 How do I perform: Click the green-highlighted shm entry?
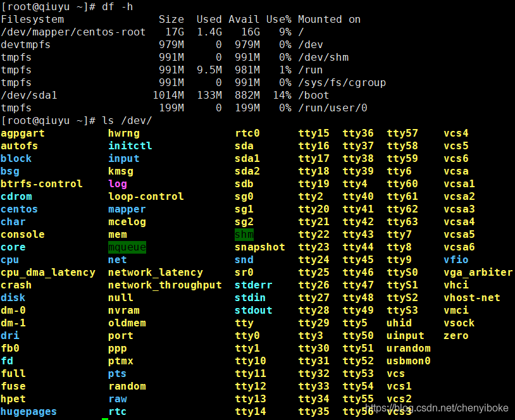click(x=244, y=235)
